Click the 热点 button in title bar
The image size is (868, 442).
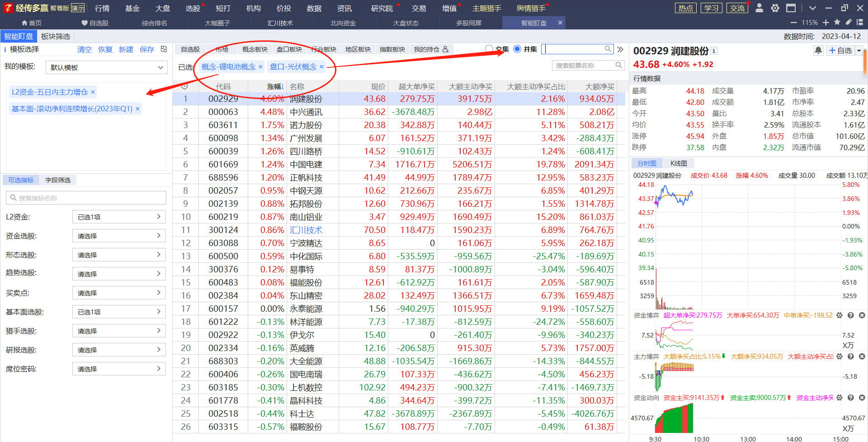pyautogui.click(x=686, y=8)
